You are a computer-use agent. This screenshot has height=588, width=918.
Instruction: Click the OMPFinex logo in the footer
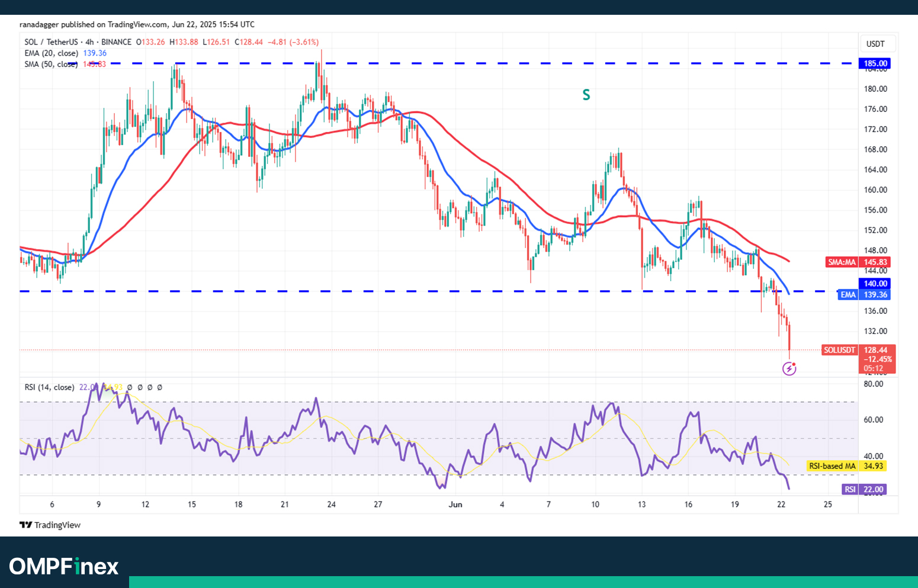click(64, 567)
